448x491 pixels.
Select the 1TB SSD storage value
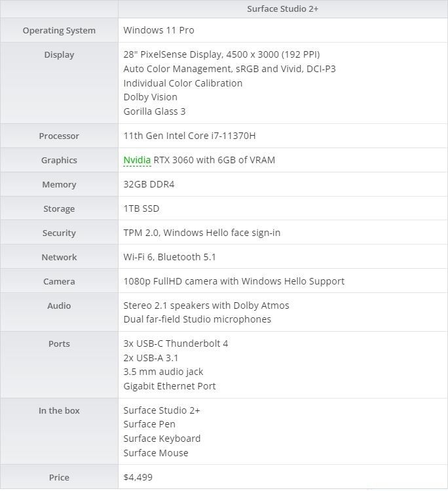point(141,208)
